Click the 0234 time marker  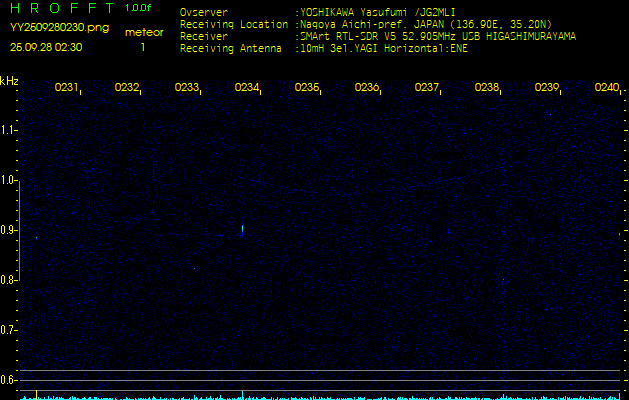[247, 87]
